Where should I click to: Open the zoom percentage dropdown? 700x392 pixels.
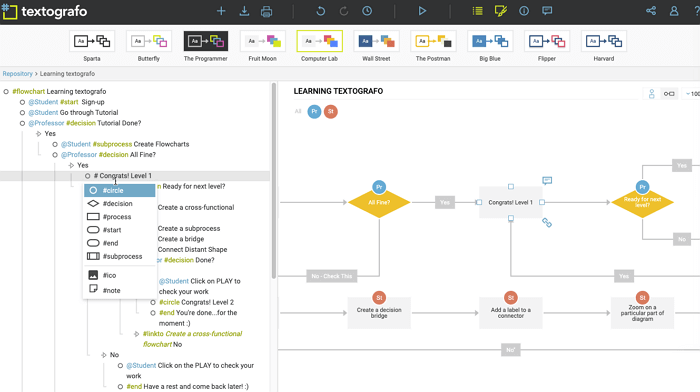(x=692, y=94)
